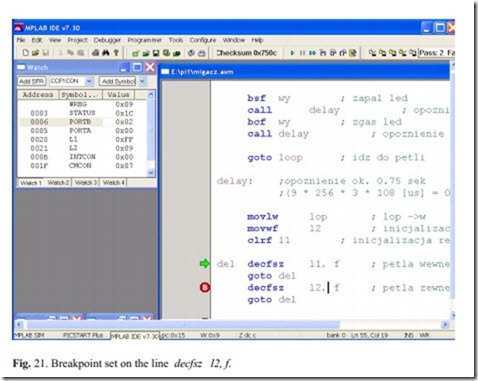The image size is (478, 381).
Task: Click the Print toolbar icon
Action: click(x=96, y=53)
